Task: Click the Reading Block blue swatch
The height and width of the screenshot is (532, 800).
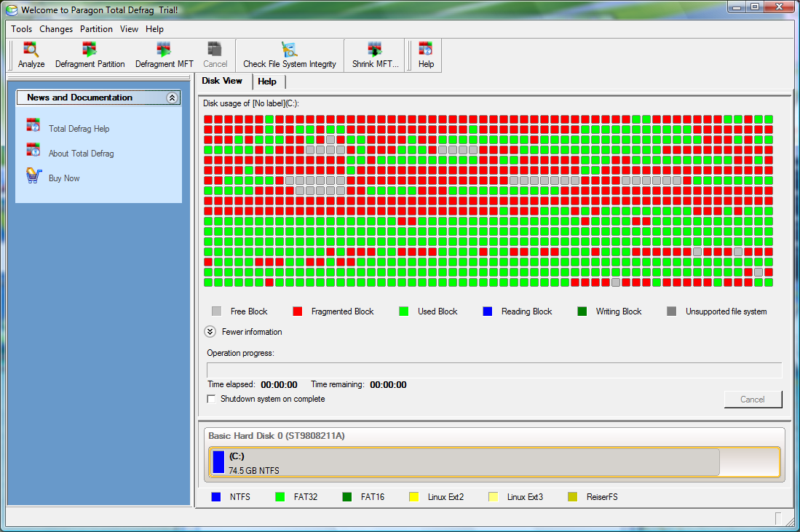Action: point(487,311)
